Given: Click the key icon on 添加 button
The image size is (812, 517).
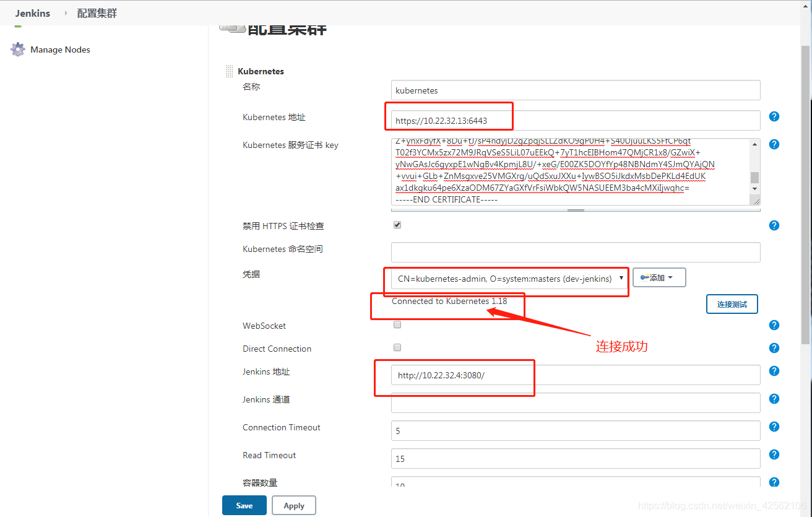Looking at the screenshot, I should coord(644,278).
